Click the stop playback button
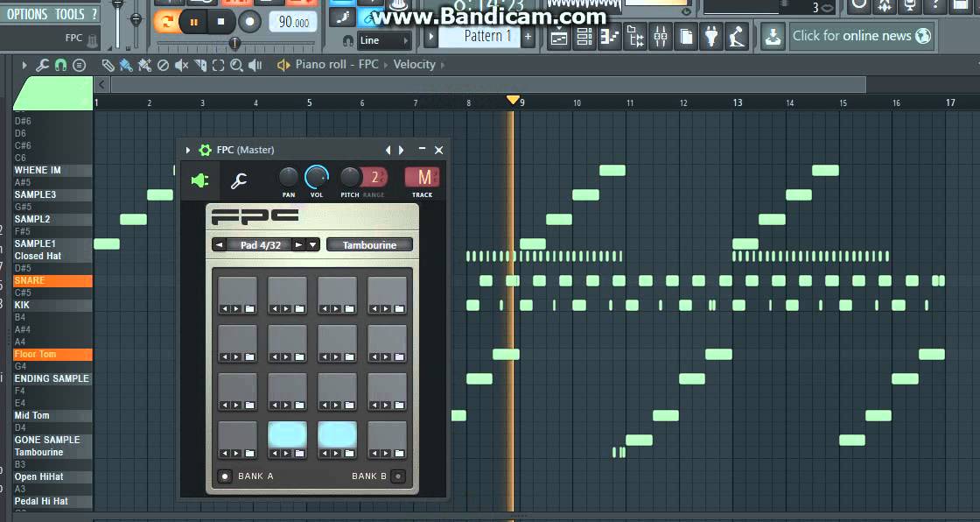This screenshot has width=980, height=522. point(221,21)
